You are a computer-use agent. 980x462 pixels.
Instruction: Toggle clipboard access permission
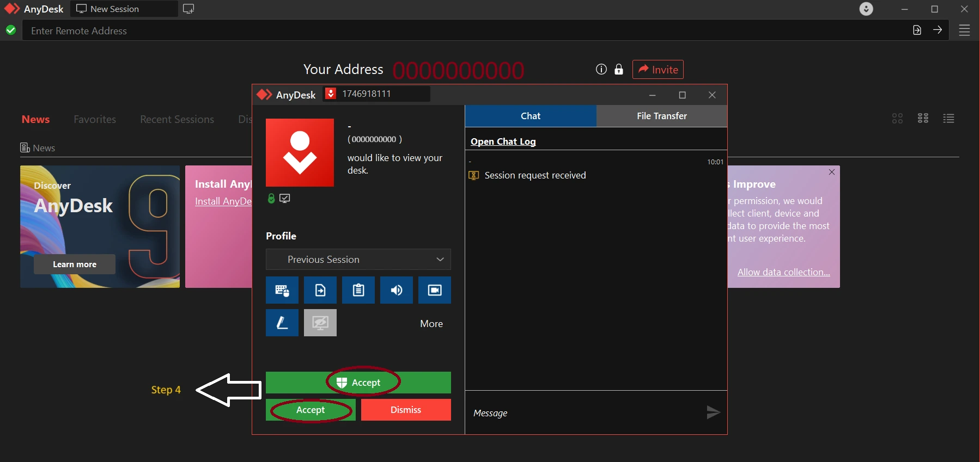point(358,290)
